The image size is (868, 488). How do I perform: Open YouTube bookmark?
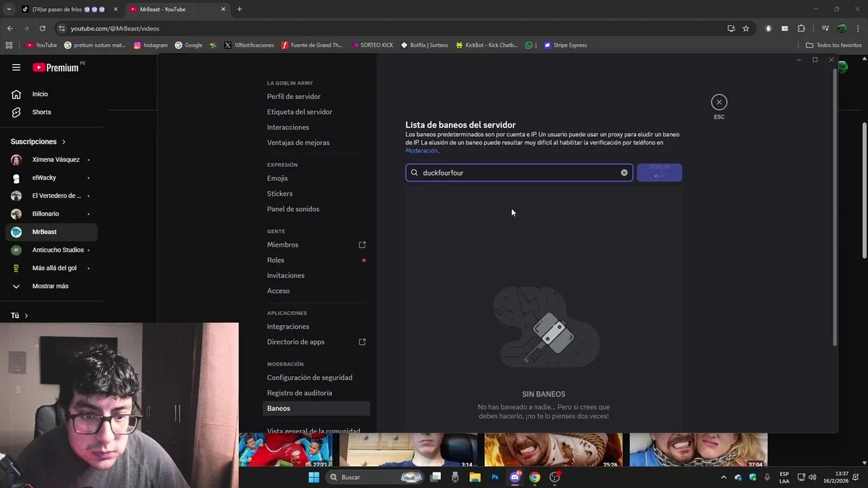coord(41,45)
